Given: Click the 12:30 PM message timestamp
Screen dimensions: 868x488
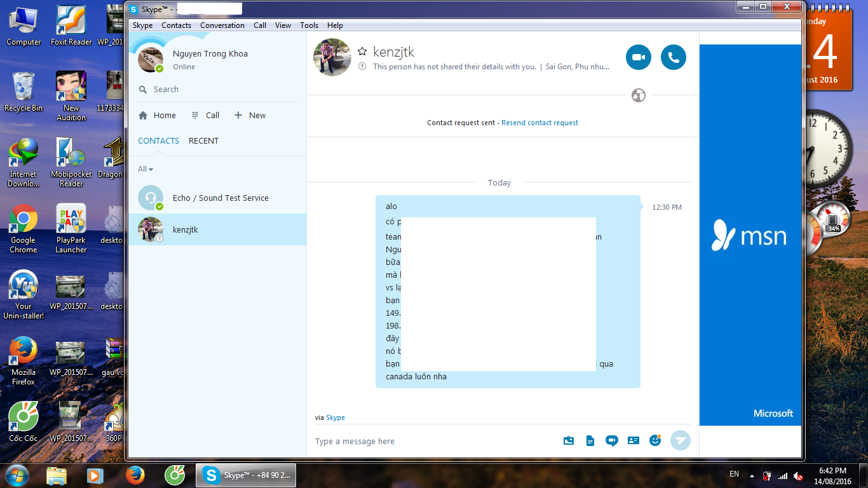Looking at the screenshot, I should [667, 207].
